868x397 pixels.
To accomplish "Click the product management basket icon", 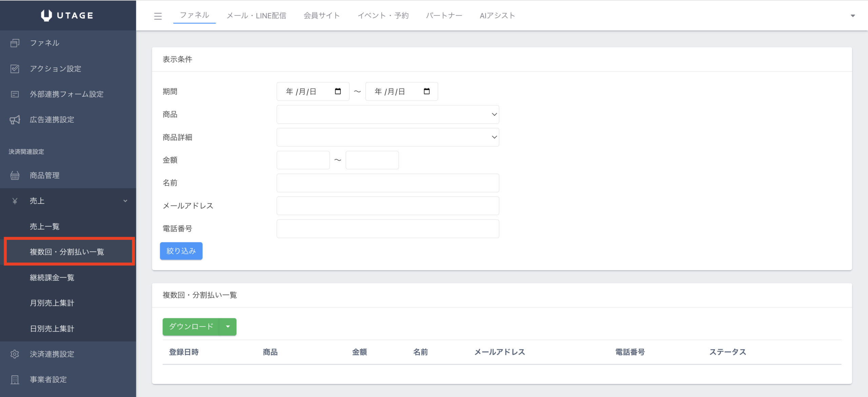I will (x=15, y=175).
